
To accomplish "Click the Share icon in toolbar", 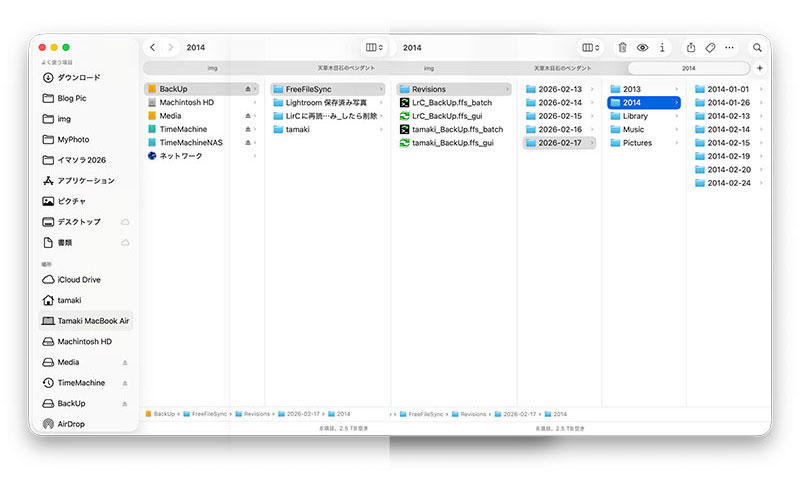I will point(691,47).
